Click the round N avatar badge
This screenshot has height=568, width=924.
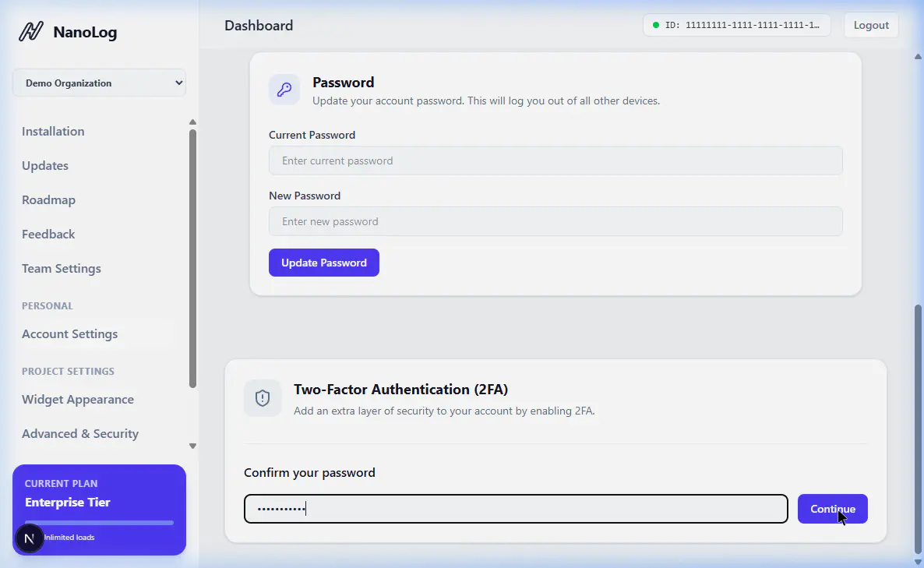(x=30, y=538)
